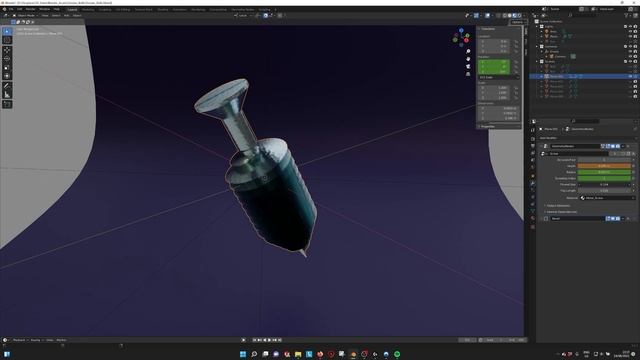This screenshot has width=640, height=360.
Task: Switch to solid viewport shading
Action: coord(510,16)
